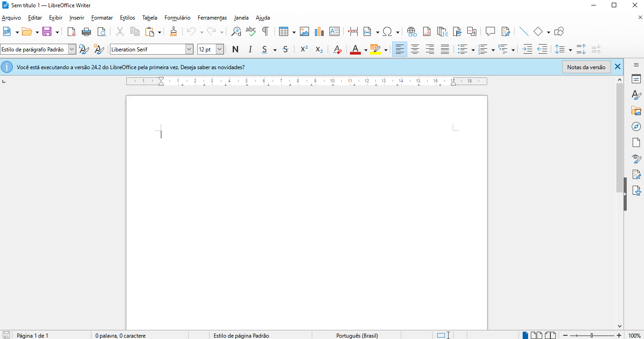Activate Clone Formatting paintbrush

(173, 32)
